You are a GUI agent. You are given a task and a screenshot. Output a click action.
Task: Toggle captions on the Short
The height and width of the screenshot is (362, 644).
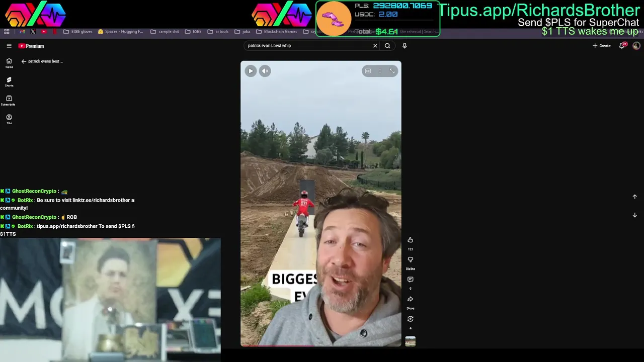[x=368, y=71]
